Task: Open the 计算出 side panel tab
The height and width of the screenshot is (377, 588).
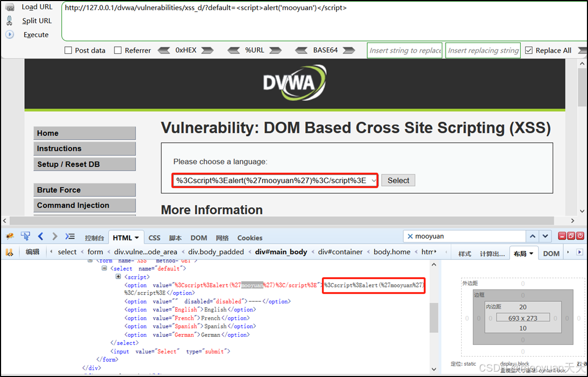Action: click(492, 253)
